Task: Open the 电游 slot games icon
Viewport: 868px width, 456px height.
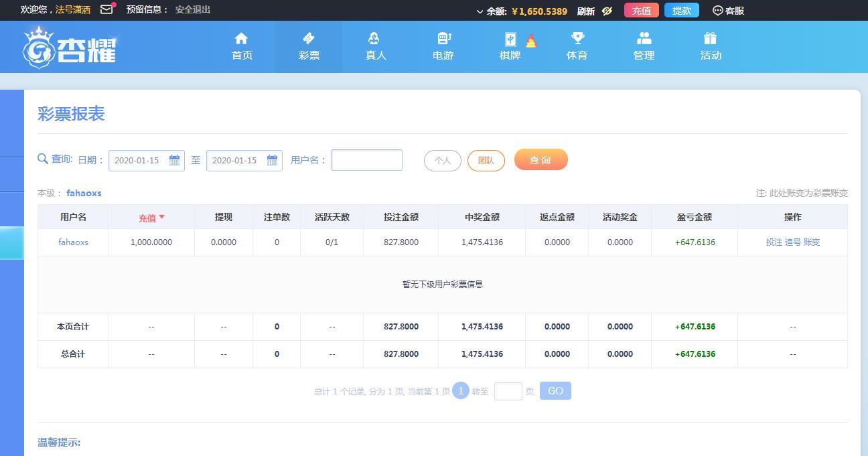Action: click(x=443, y=39)
